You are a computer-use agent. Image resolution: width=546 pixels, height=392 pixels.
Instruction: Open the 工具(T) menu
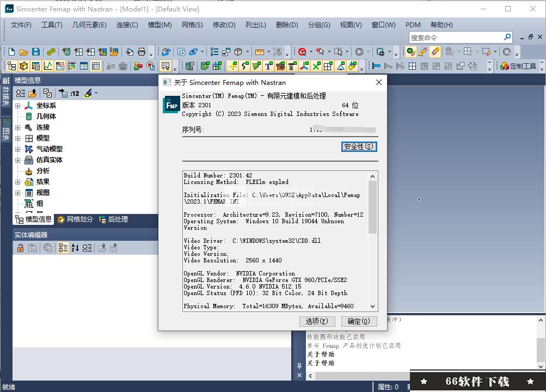[x=52, y=25]
